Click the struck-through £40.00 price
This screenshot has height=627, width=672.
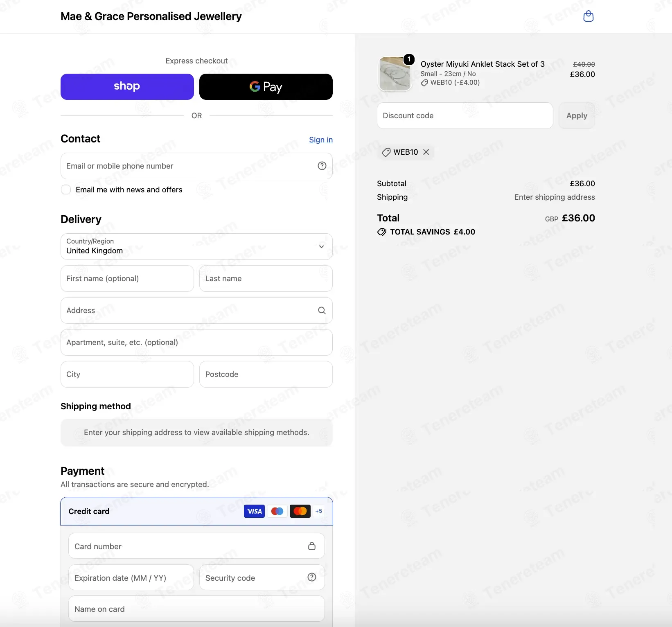point(584,64)
